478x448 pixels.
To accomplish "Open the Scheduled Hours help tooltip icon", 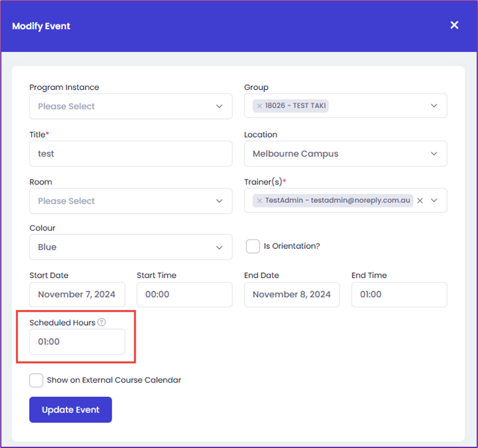I will [101, 322].
